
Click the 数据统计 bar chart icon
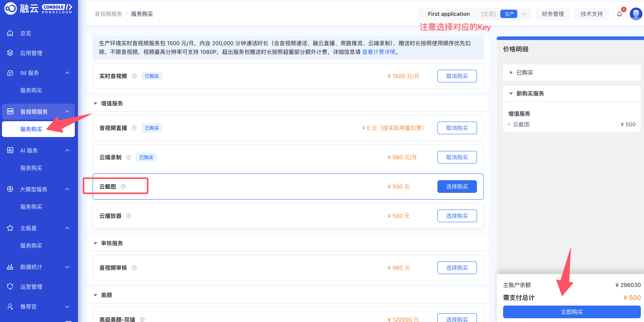tap(10, 267)
